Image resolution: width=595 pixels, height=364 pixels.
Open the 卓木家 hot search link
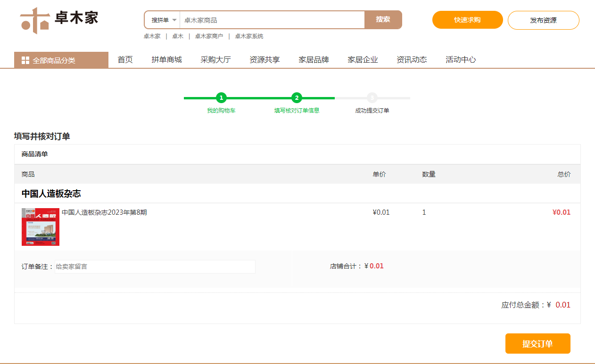pos(152,36)
